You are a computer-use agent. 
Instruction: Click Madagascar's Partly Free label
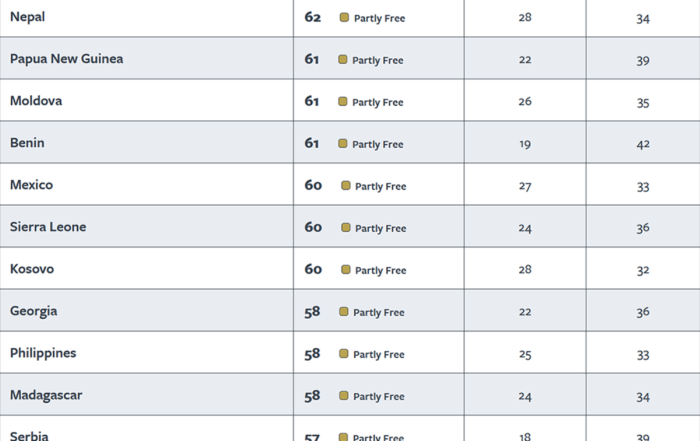(x=378, y=397)
